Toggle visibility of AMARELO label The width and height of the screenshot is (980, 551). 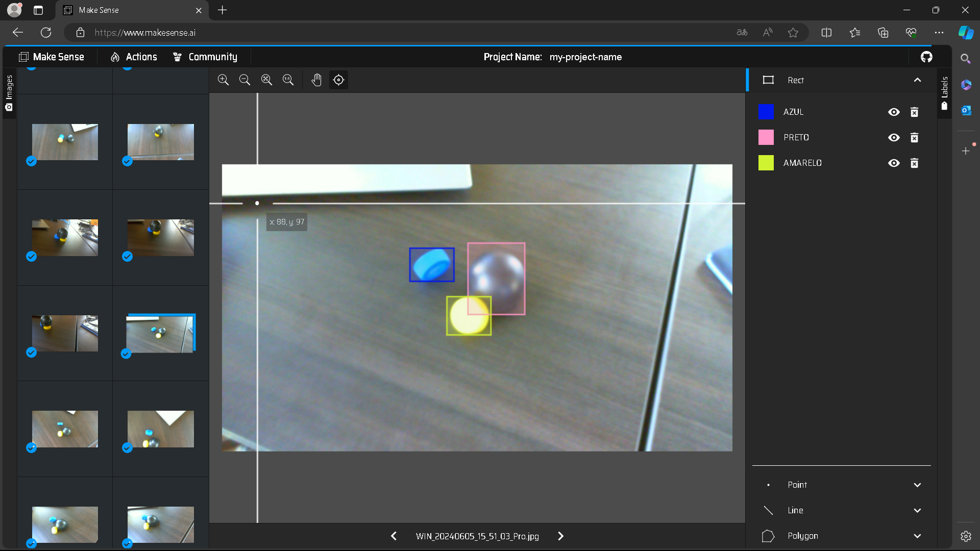(x=894, y=163)
